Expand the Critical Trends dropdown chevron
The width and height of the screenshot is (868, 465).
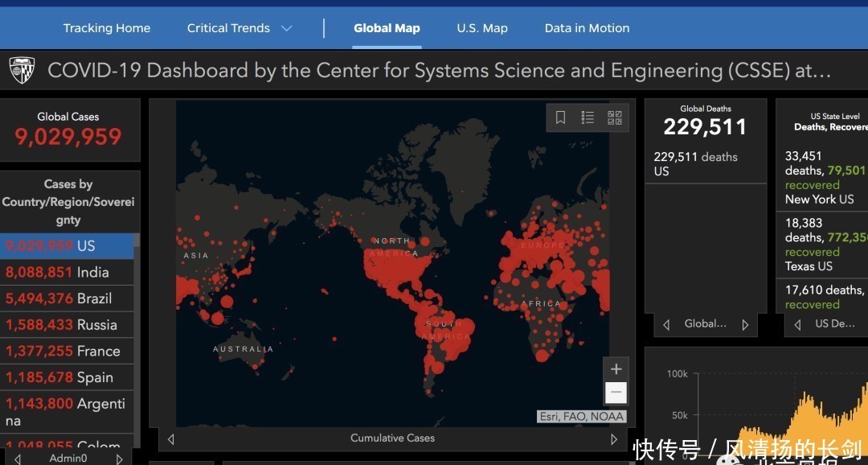click(286, 28)
